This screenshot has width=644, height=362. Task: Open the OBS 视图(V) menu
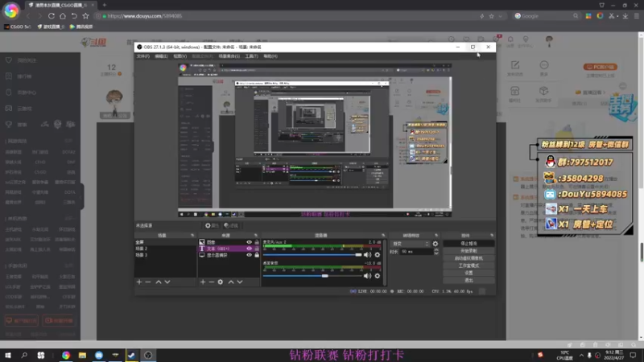[180, 56]
